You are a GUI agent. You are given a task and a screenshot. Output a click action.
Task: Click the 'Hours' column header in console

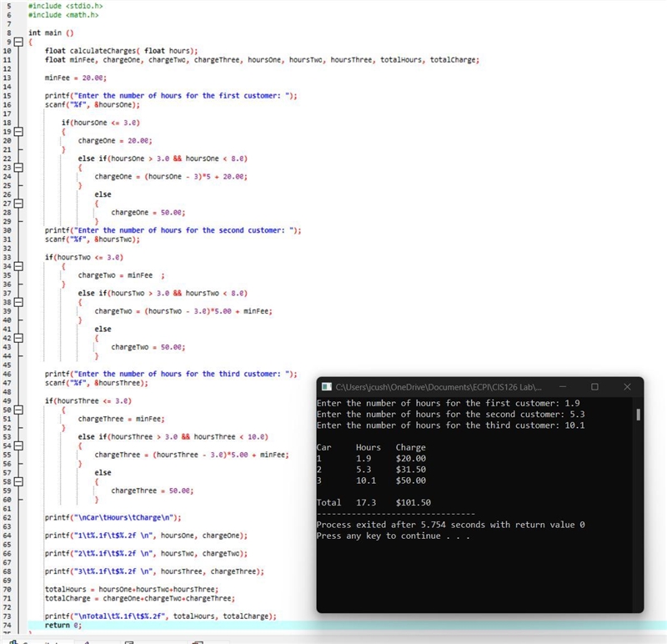click(x=369, y=447)
